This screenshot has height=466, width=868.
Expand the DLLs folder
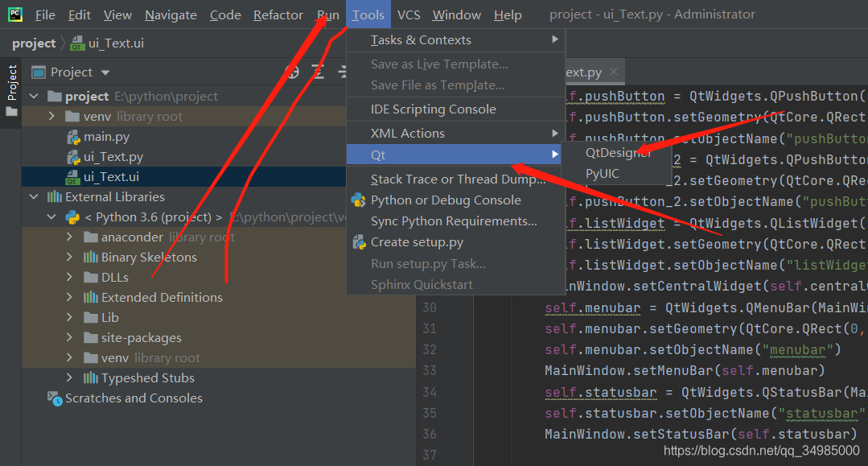69,277
